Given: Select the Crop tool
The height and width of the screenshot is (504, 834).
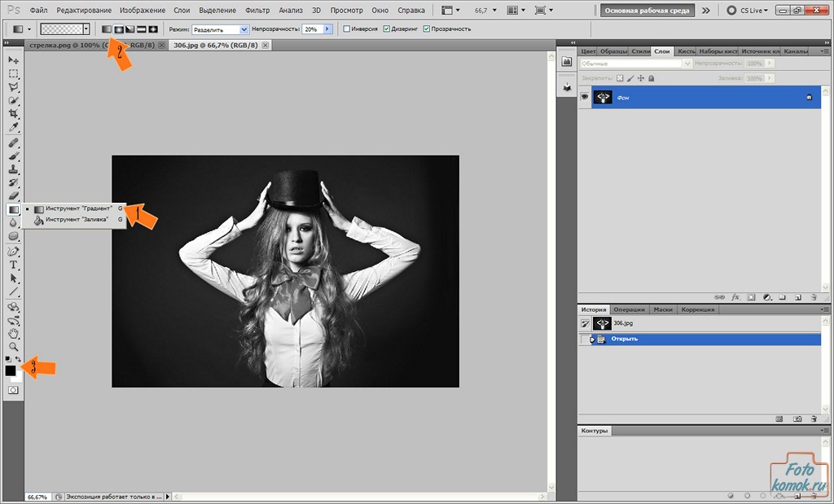Looking at the screenshot, I should point(13,114).
